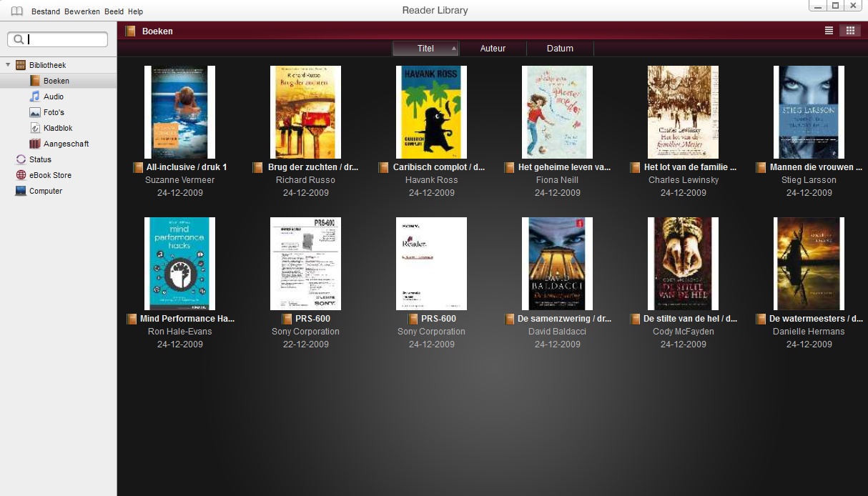Click the title 'All-inclusive / druk 1'
Screen dimensions: 868x496
(x=187, y=167)
